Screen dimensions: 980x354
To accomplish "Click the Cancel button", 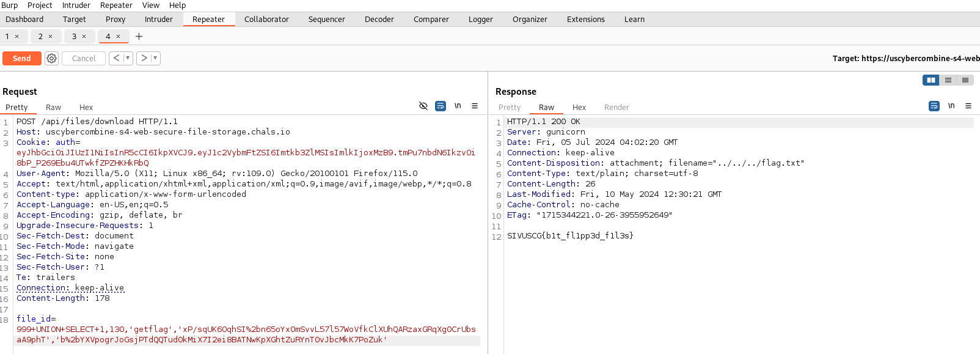I will point(84,58).
